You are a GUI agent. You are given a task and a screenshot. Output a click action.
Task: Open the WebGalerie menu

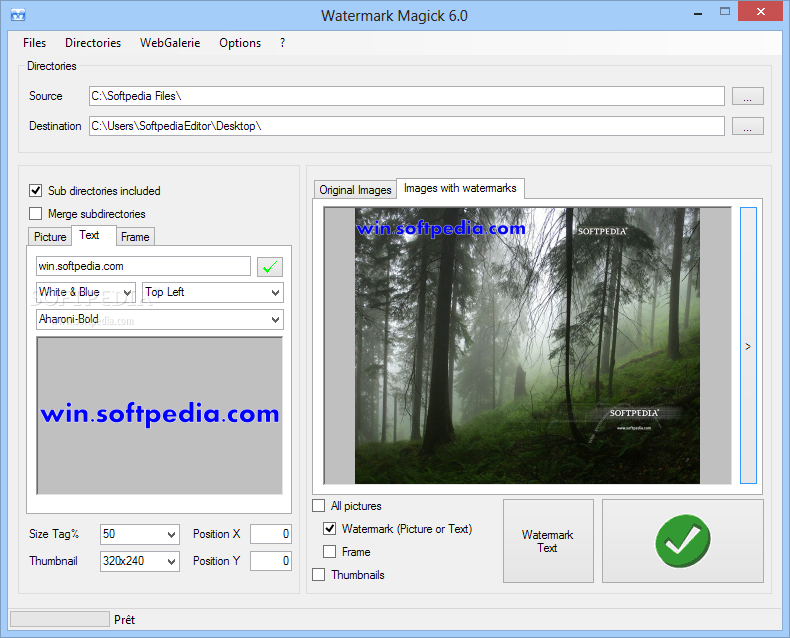170,43
